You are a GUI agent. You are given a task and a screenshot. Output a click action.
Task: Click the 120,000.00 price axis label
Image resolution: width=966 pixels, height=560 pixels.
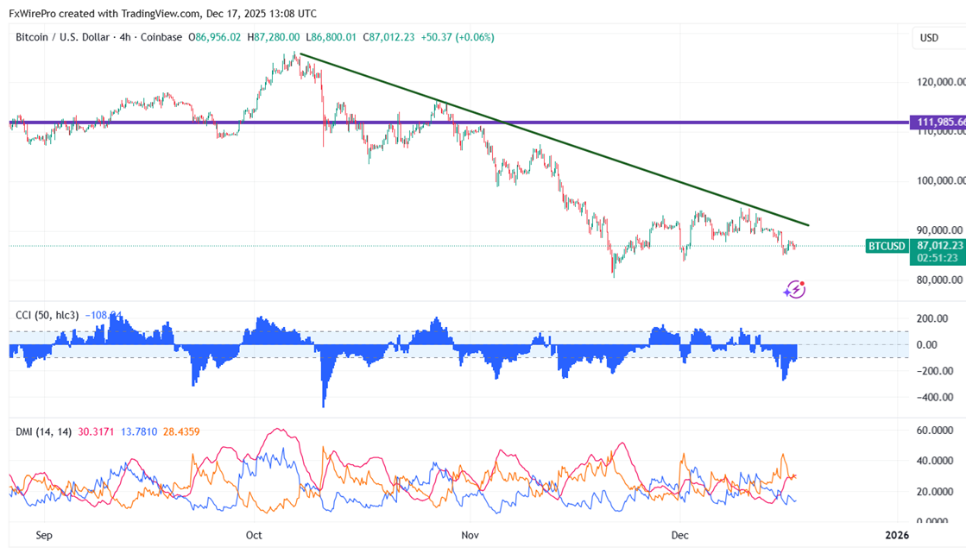(941, 82)
